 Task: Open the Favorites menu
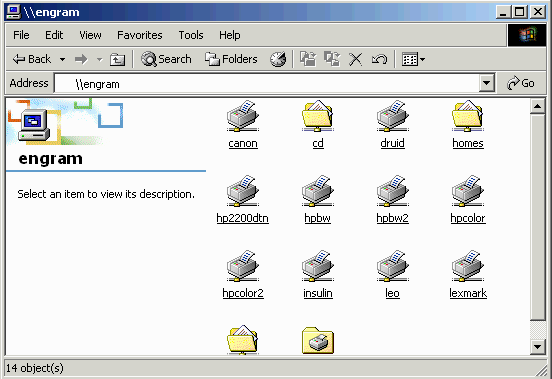(x=140, y=35)
